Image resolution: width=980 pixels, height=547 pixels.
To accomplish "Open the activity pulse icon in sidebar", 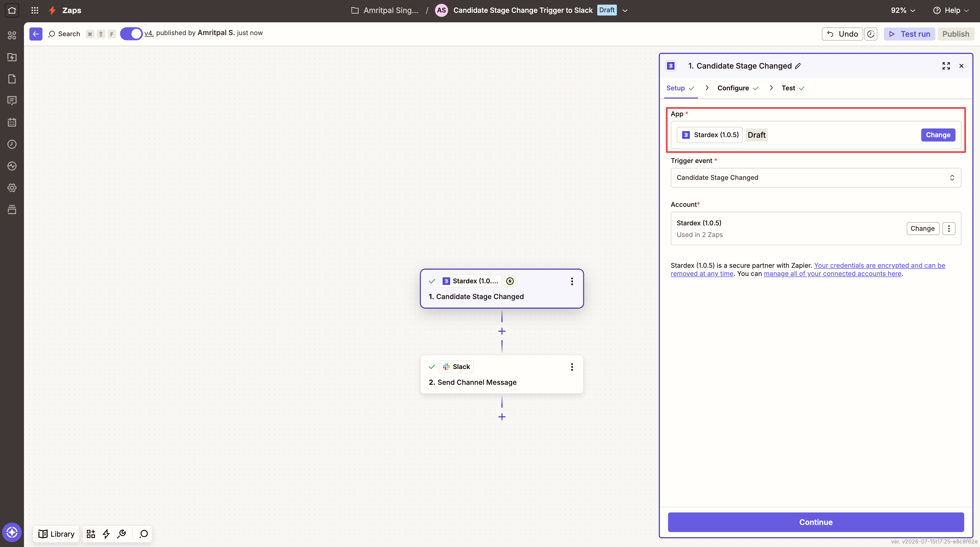I will pos(12,166).
